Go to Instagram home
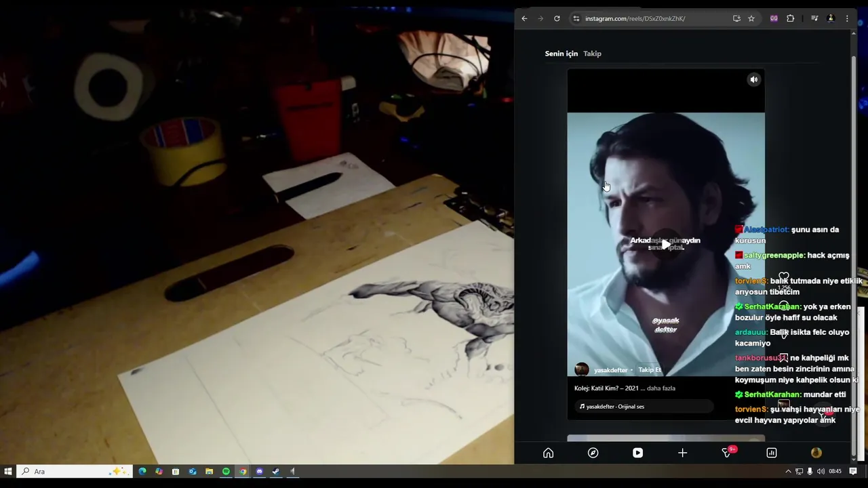 coord(548,453)
